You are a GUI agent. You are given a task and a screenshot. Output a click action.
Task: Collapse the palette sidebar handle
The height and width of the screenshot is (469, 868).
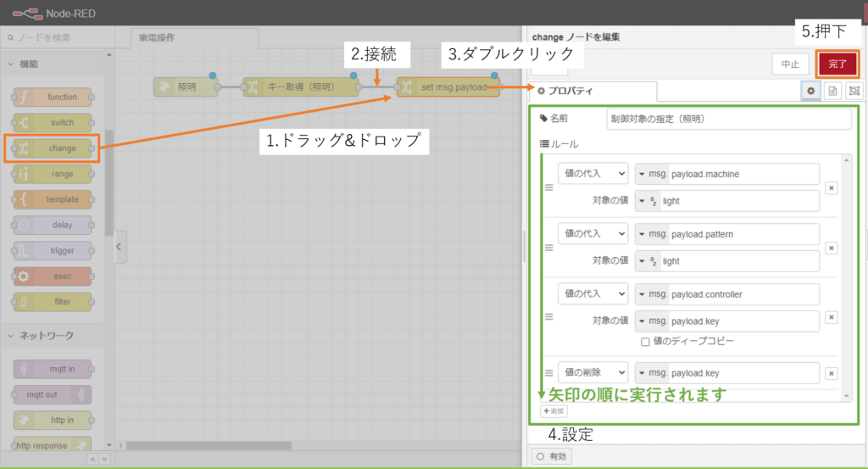(120, 247)
